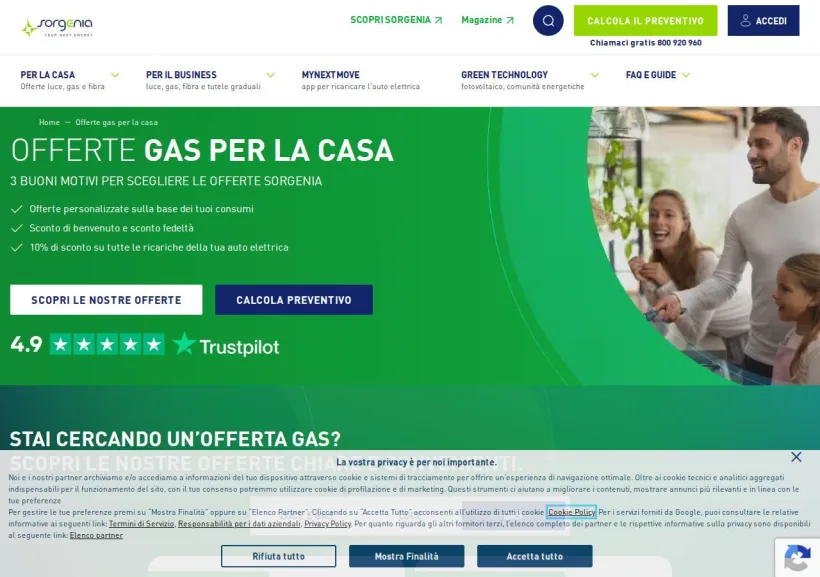Screen dimensions: 820x577
Task: Open the Cookie Policy link
Action: click(x=571, y=512)
